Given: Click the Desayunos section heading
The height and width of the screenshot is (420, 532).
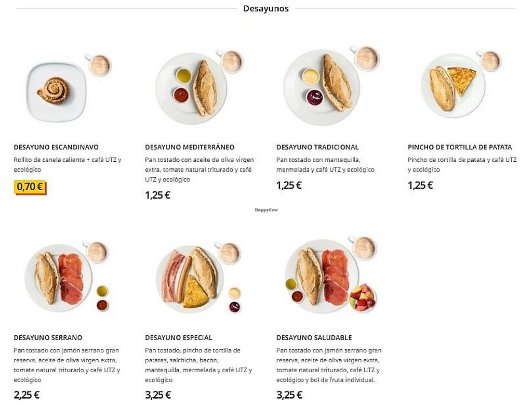Looking at the screenshot, I should (266, 8).
